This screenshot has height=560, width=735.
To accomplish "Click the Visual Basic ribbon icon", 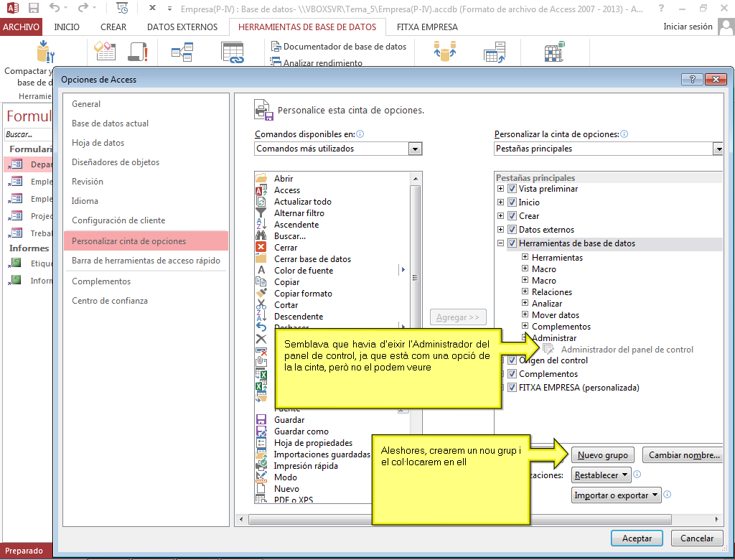I will (106, 51).
